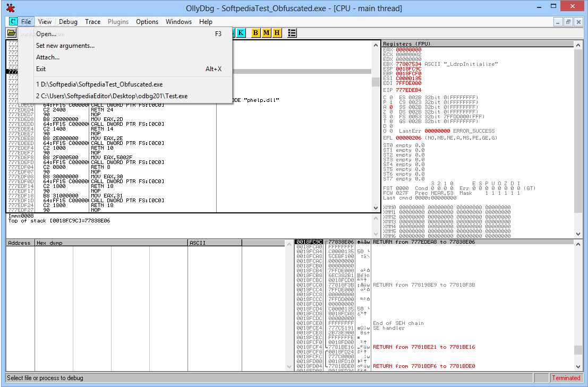The image size is (588, 387).
Task: Click the ASCII column header
Action: tap(215, 243)
